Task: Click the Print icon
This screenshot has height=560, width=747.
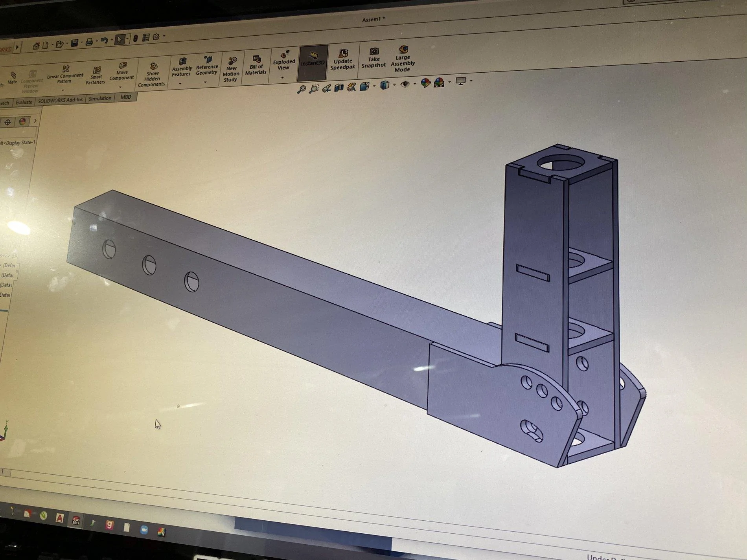Action: tap(89, 42)
